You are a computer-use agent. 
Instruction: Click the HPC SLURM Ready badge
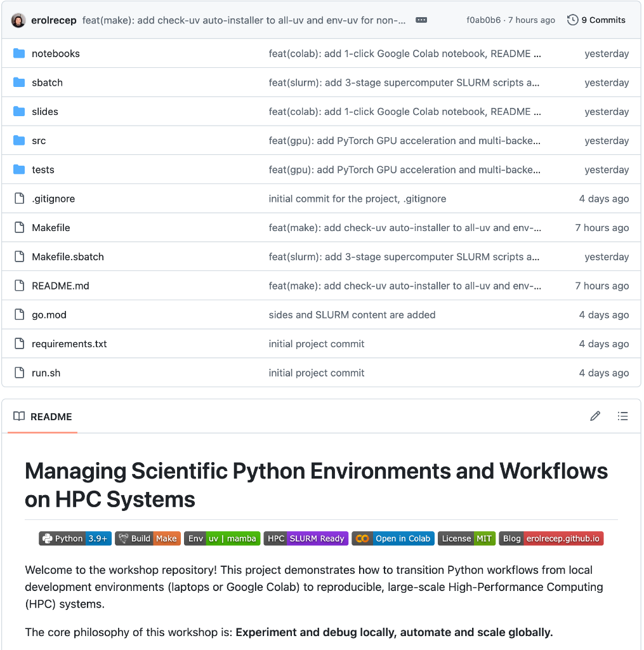coord(306,538)
